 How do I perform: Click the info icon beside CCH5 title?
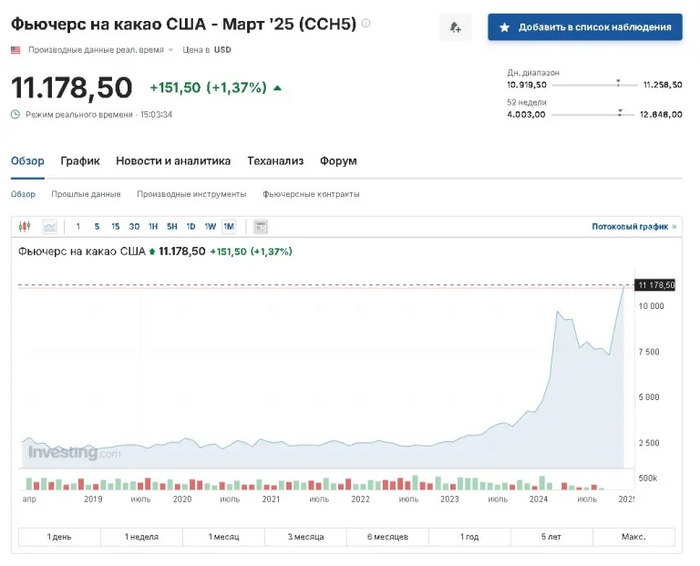tap(366, 23)
